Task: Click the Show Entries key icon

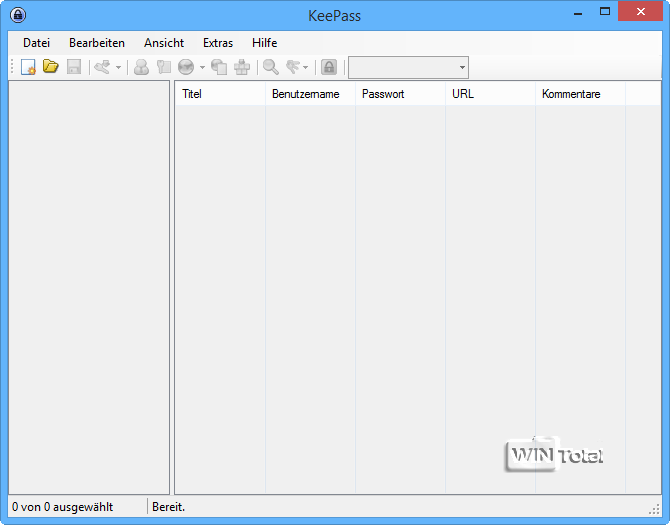Action: point(293,67)
